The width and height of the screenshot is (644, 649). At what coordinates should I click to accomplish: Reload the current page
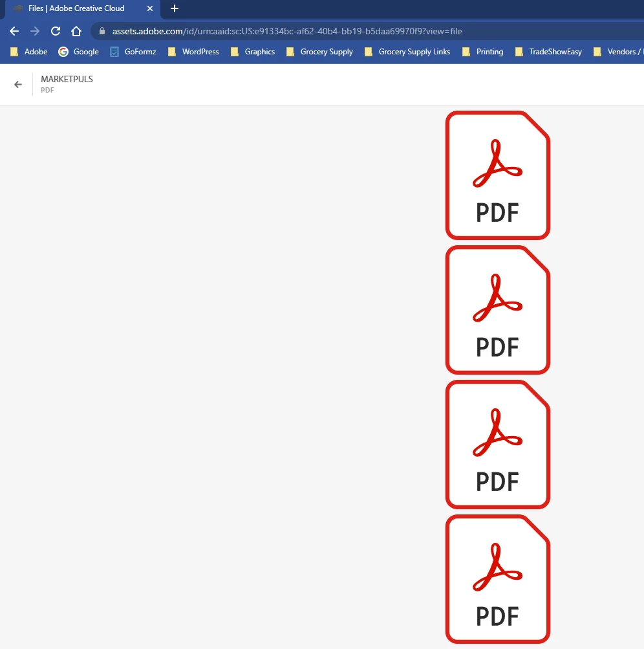click(56, 31)
